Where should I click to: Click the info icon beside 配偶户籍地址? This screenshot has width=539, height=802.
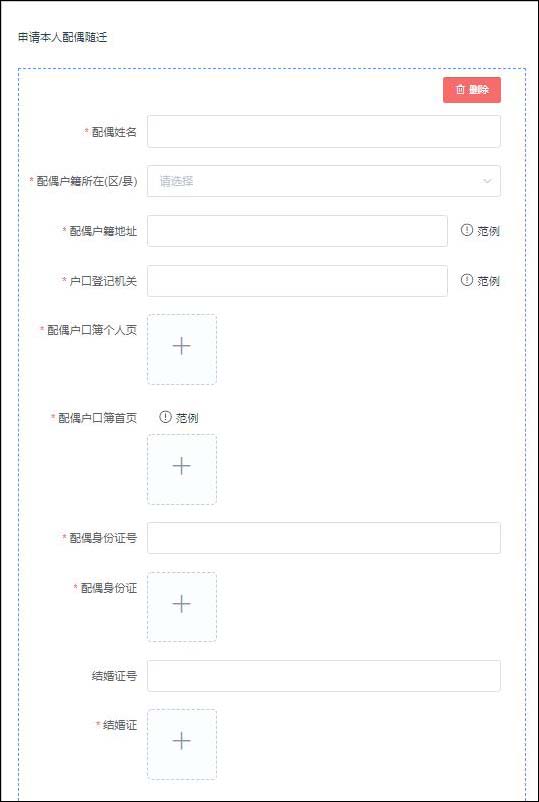coord(466,230)
